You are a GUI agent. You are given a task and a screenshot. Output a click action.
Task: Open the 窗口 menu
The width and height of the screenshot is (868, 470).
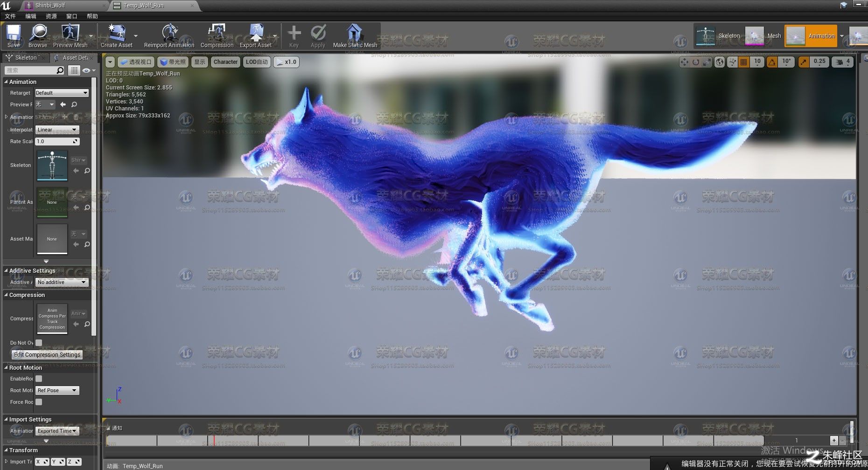pyautogui.click(x=72, y=16)
